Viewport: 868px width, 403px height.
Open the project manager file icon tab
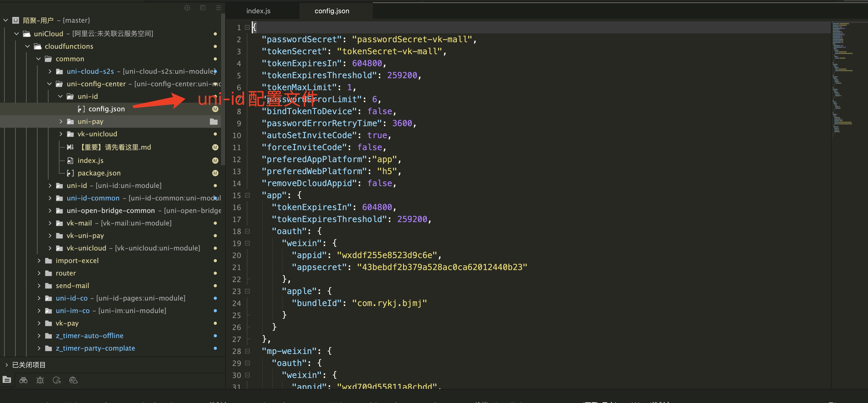coord(7,380)
